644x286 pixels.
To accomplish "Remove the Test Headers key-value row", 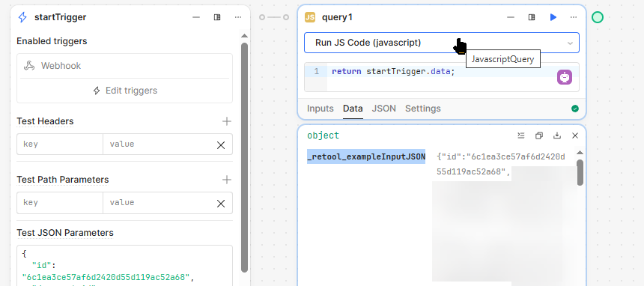I will pyautogui.click(x=221, y=144).
